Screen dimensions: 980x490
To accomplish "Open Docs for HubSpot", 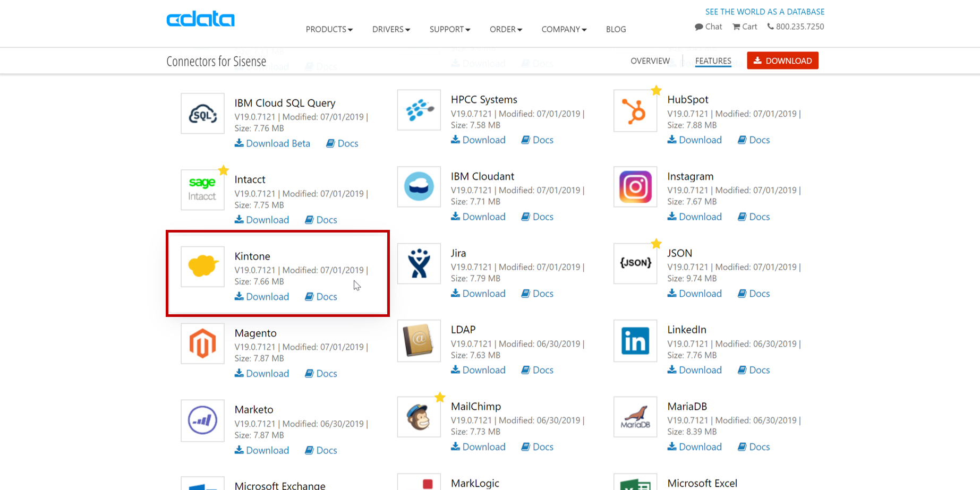I will [x=754, y=140].
